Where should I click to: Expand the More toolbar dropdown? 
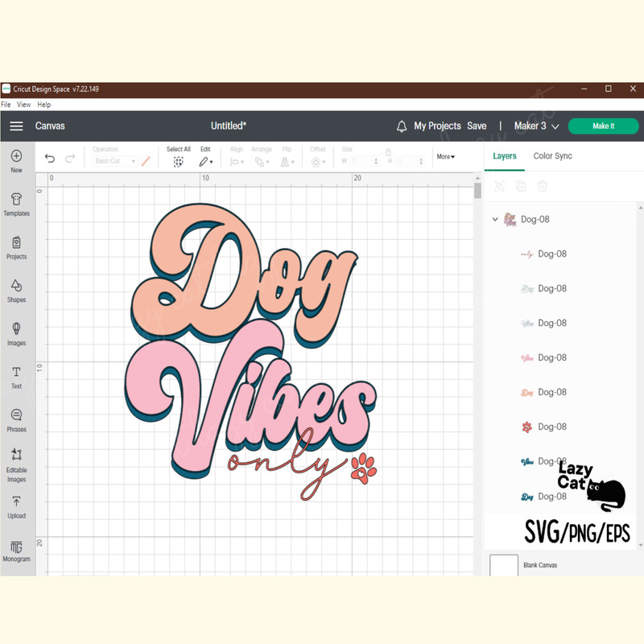pos(445,156)
